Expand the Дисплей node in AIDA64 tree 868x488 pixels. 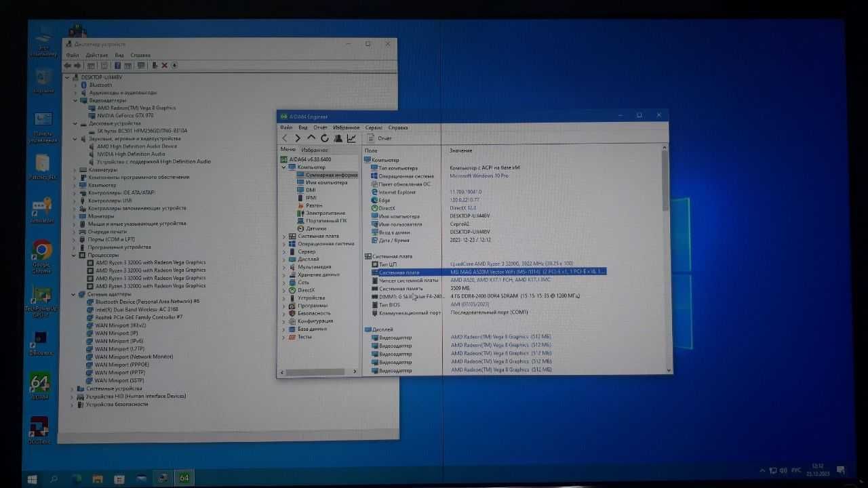point(284,259)
